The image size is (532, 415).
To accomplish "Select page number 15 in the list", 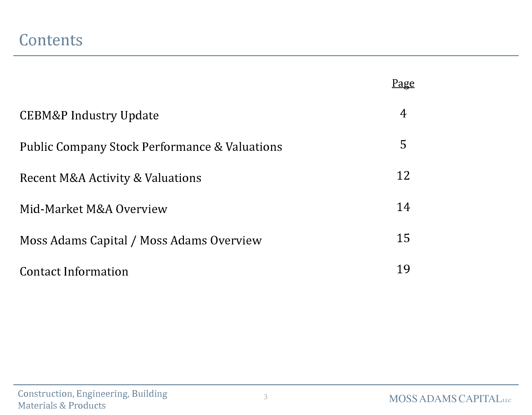I will pos(403,238).
